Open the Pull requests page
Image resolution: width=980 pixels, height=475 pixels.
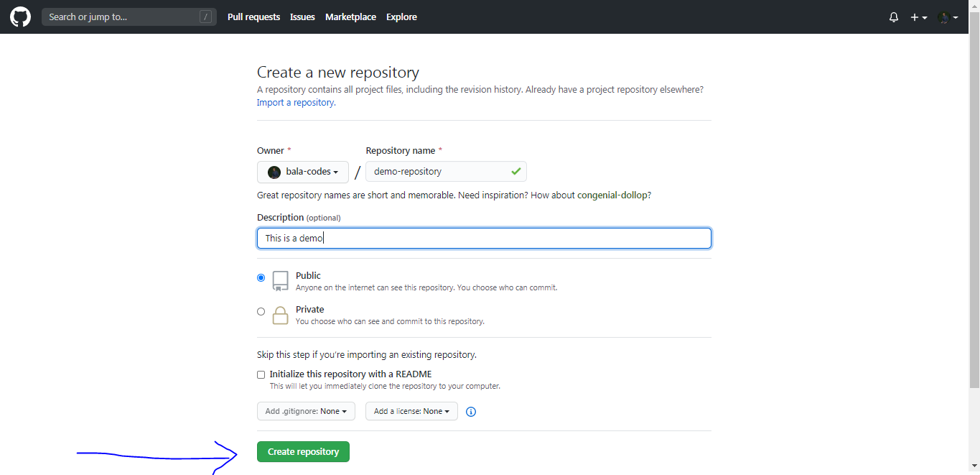(253, 17)
